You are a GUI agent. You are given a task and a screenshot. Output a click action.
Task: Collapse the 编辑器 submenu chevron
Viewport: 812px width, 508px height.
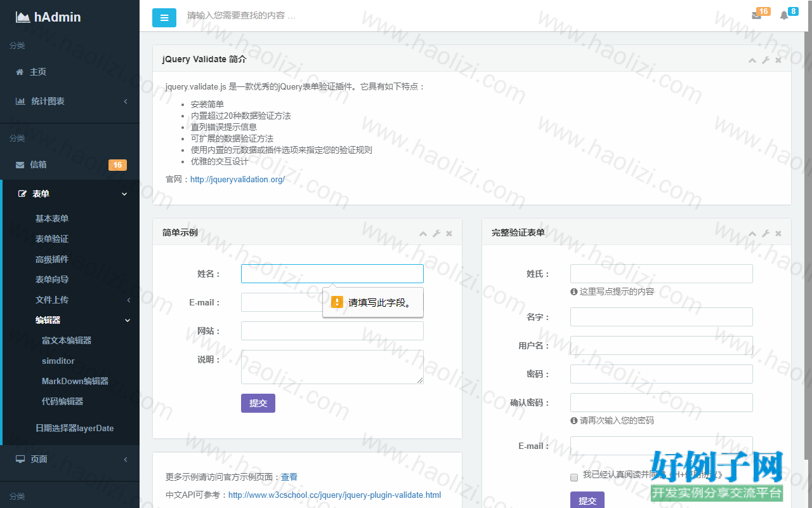128,321
